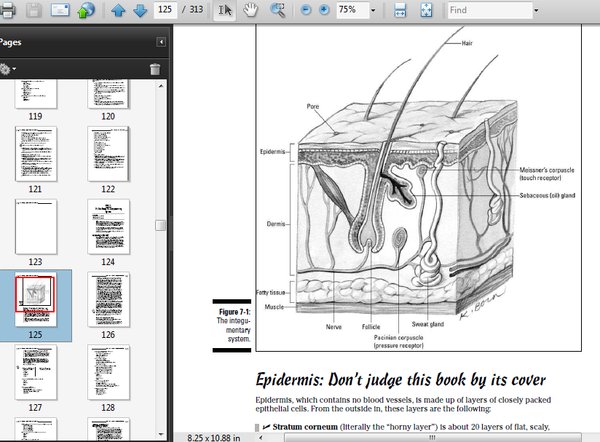Click the zoom in plus button

[x=324, y=10]
